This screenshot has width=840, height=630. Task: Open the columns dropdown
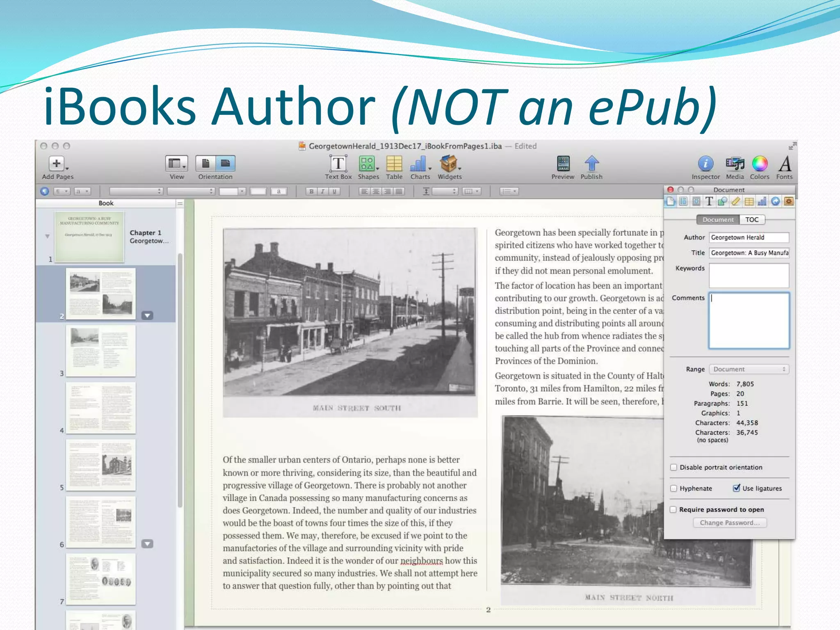tap(471, 191)
